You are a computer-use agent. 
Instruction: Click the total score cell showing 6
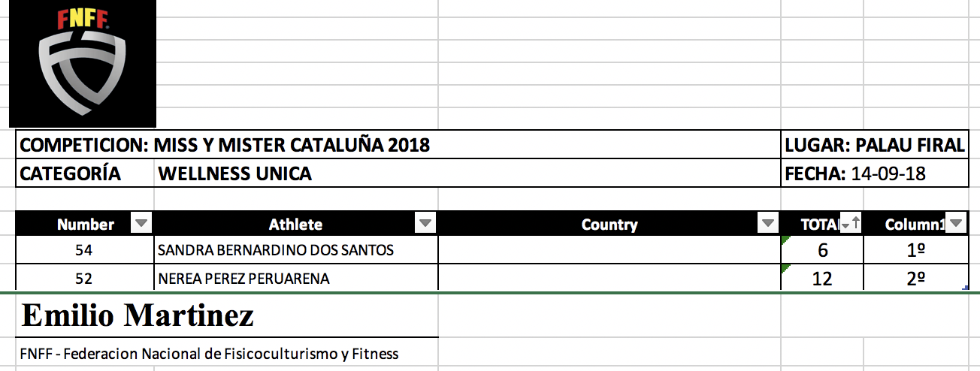coord(822,251)
